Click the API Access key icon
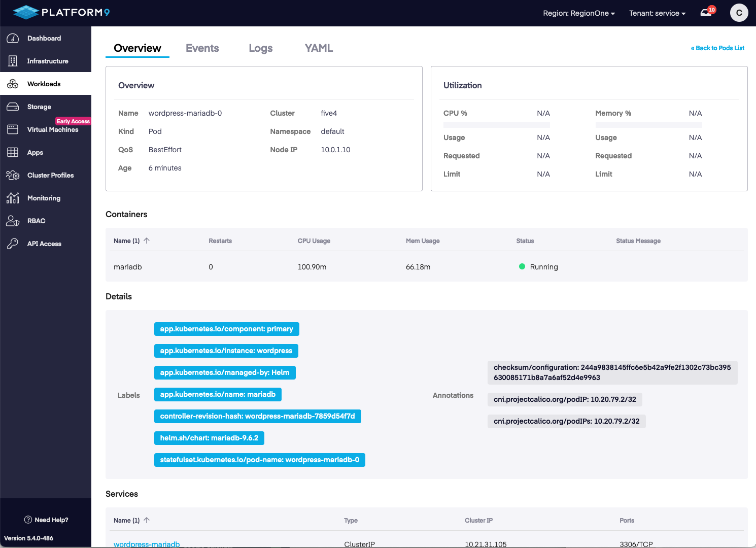This screenshot has width=756, height=548. (x=13, y=244)
